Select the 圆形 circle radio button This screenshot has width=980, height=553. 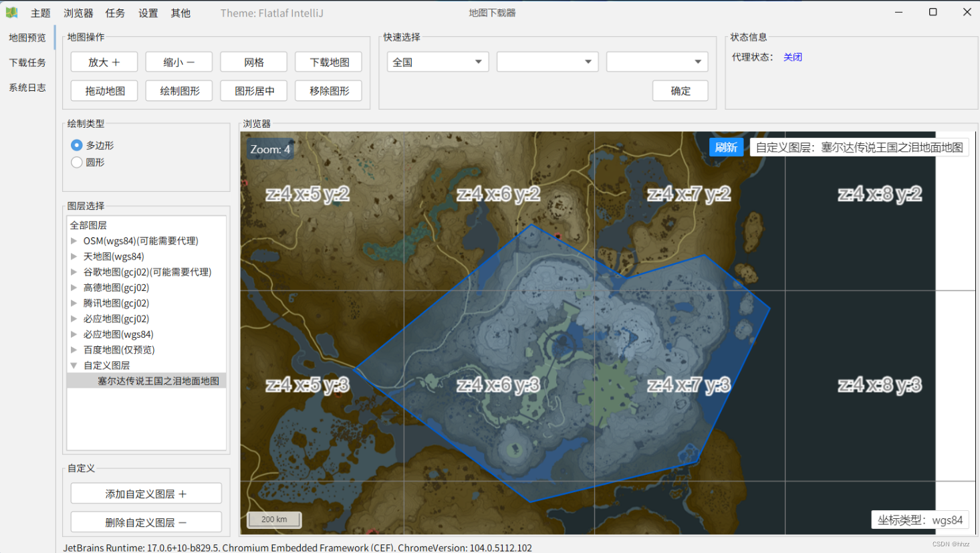click(77, 162)
